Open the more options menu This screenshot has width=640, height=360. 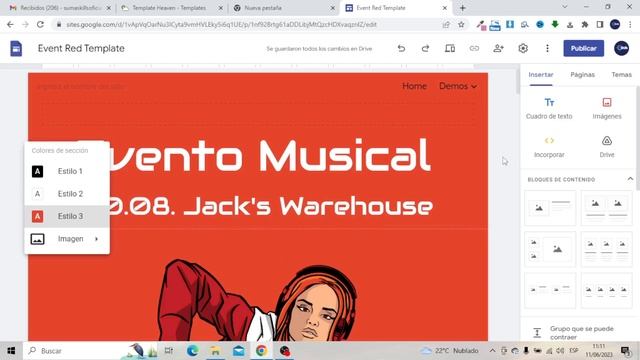point(547,49)
